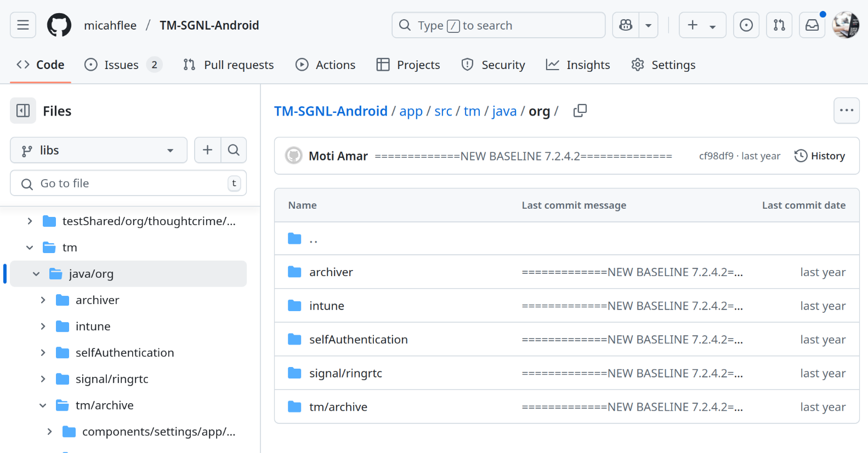The image size is (868, 453).
Task: Open signal/ringrtc folder in file list
Action: coord(345,374)
